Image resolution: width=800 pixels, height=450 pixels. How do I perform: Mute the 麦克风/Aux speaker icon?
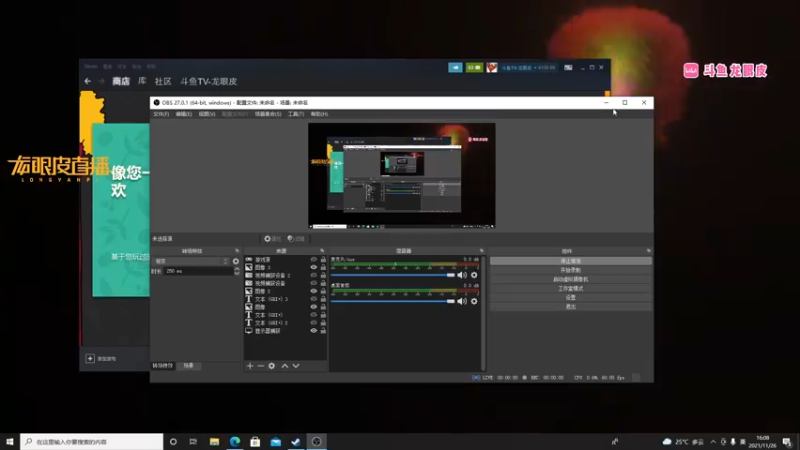pos(462,275)
